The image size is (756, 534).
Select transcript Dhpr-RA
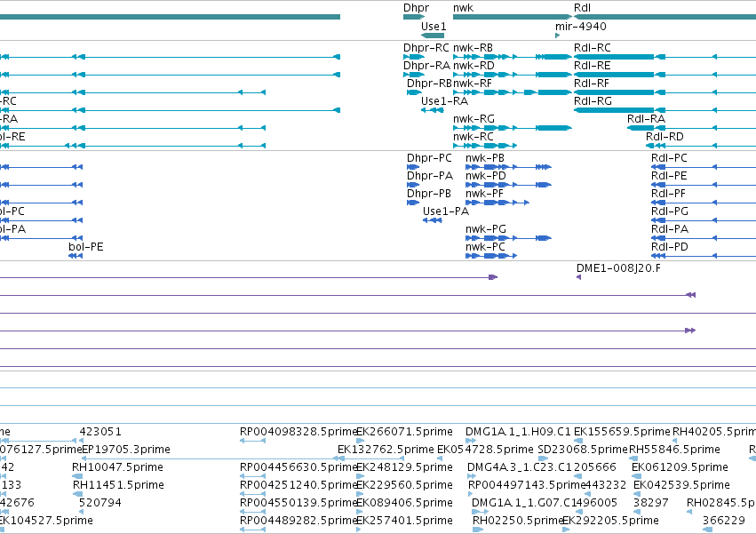tap(414, 75)
